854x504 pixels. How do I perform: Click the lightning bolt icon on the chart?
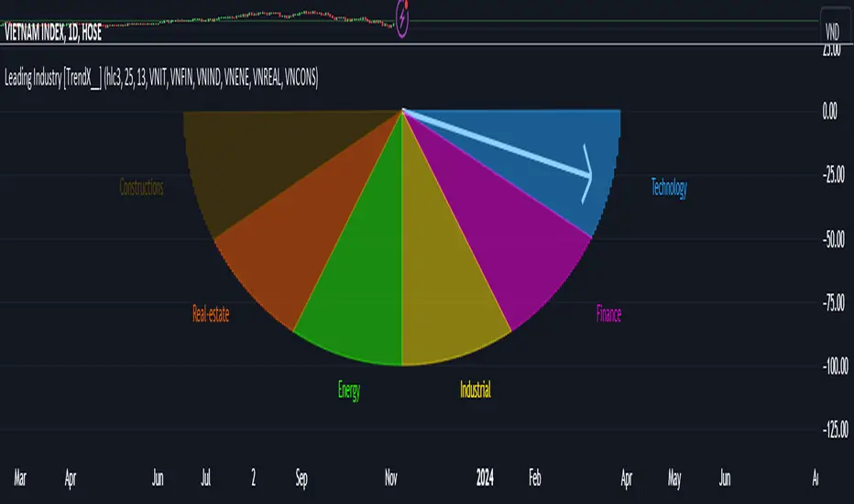(402, 17)
